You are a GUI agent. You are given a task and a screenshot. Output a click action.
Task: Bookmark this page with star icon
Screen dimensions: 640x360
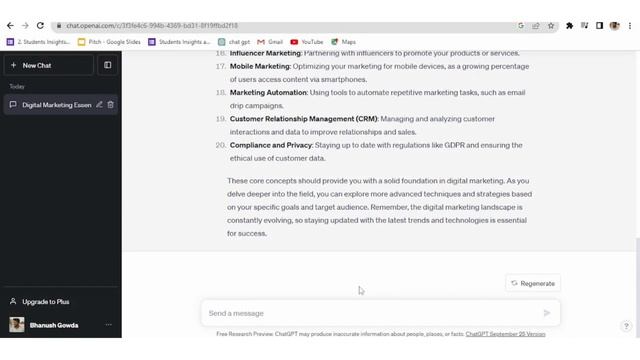coord(551,26)
